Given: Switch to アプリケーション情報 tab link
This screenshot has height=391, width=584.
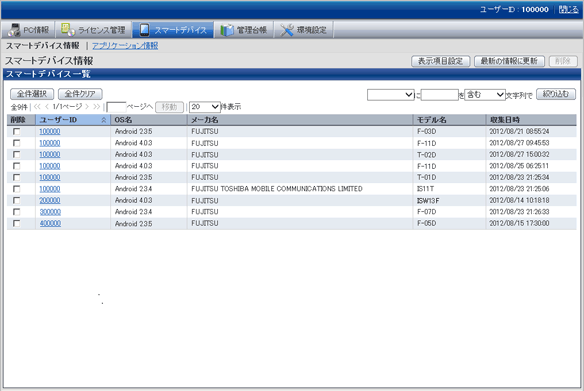Looking at the screenshot, I should 125,46.
